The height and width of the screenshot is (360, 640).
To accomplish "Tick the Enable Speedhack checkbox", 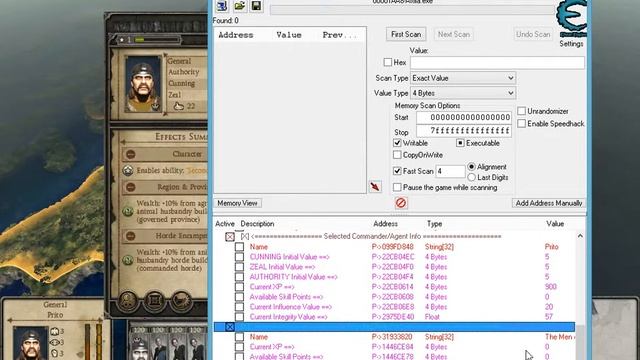I will (522, 123).
